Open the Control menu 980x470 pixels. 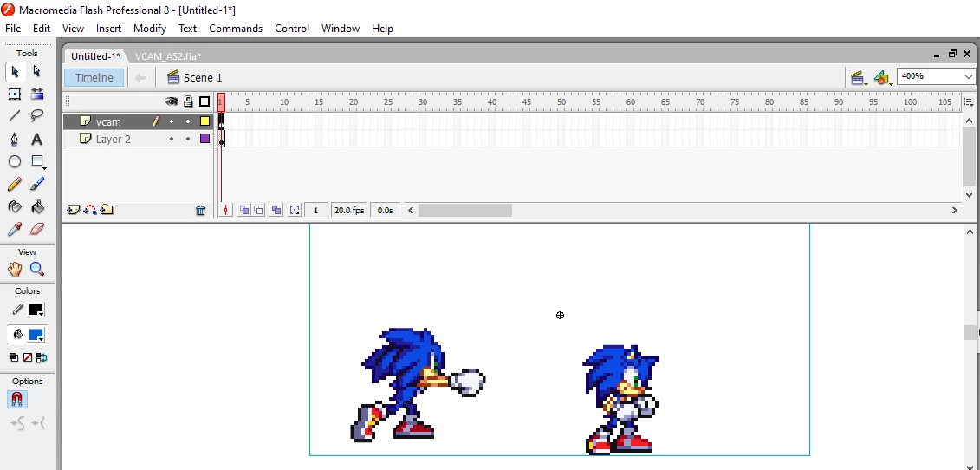[x=292, y=28]
